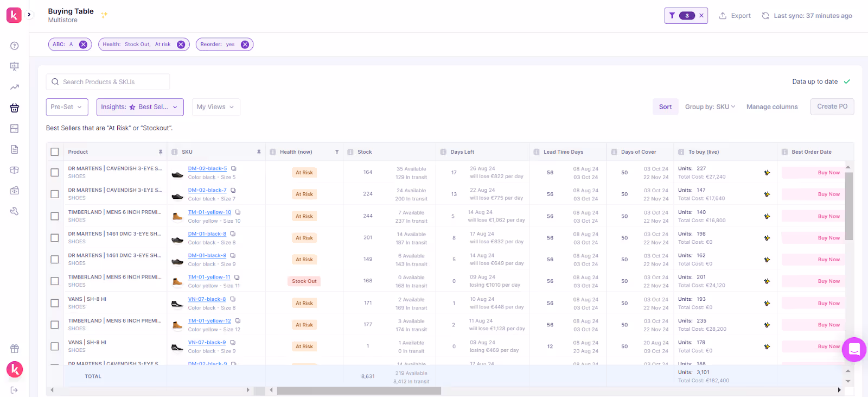Click the At Risk badge for DM-02-black-5

(304, 173)
